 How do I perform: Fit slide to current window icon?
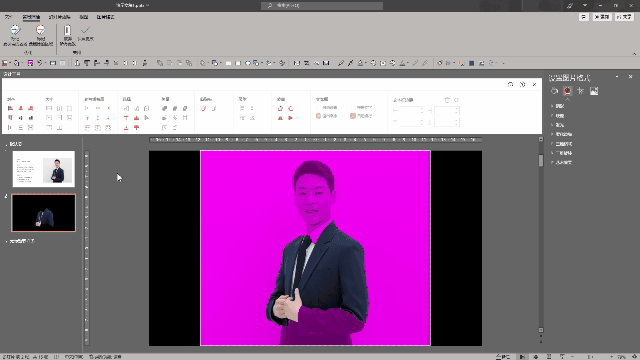click(635, 357)
